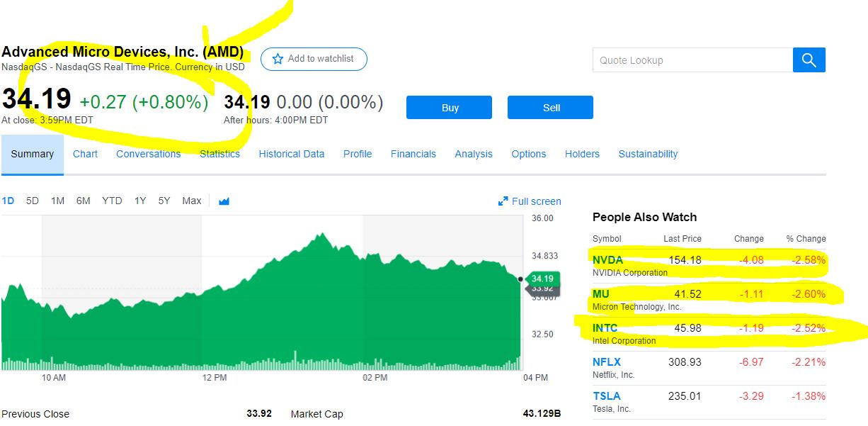
Task: Click the chart type area icon
Action: coord(224,201)
